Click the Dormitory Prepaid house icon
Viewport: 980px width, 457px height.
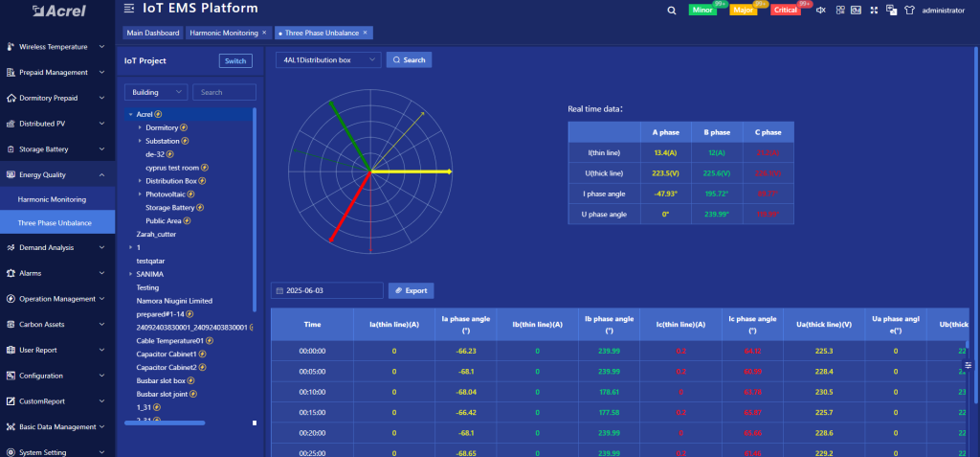[x=10, y=99]
